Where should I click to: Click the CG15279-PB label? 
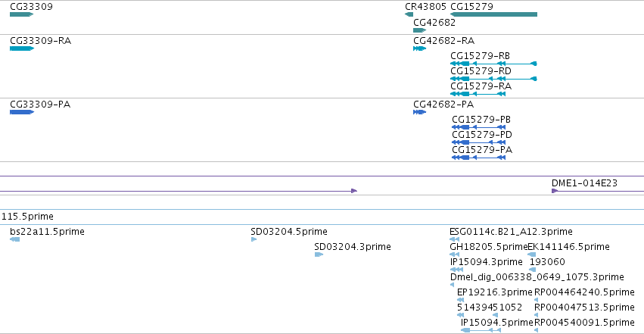coord(481,120)
